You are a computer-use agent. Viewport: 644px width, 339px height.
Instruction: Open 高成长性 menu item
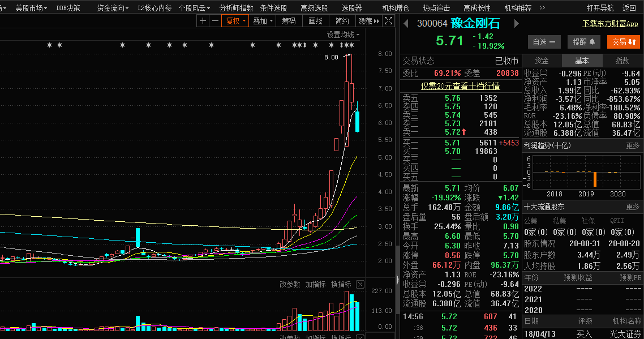tap(477, 8)
